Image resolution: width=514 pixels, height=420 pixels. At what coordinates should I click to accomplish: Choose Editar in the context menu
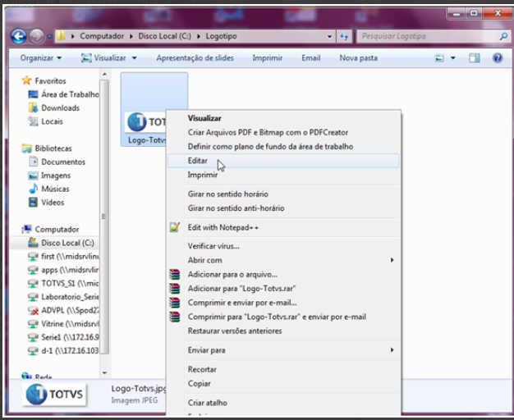tap(283, 161)
